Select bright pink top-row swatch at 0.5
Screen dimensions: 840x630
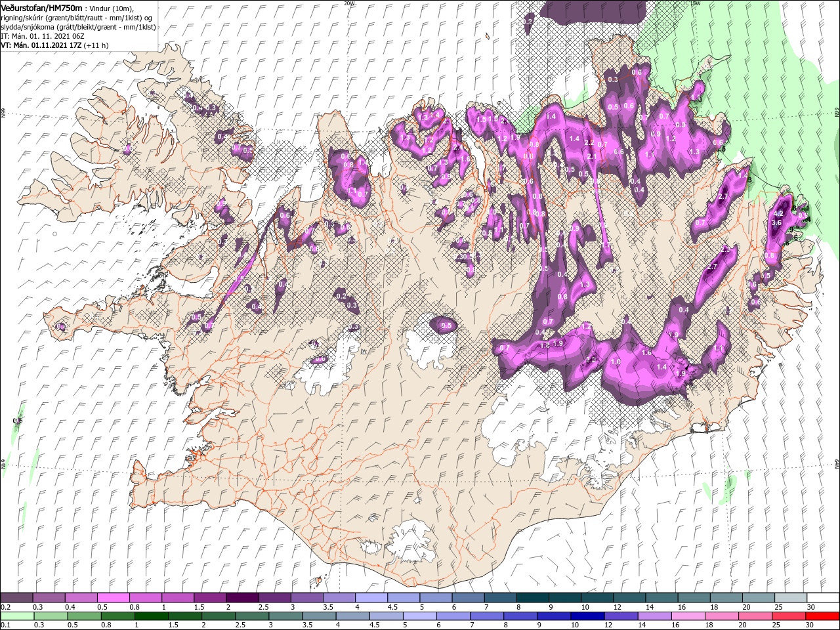coord(113,598)
